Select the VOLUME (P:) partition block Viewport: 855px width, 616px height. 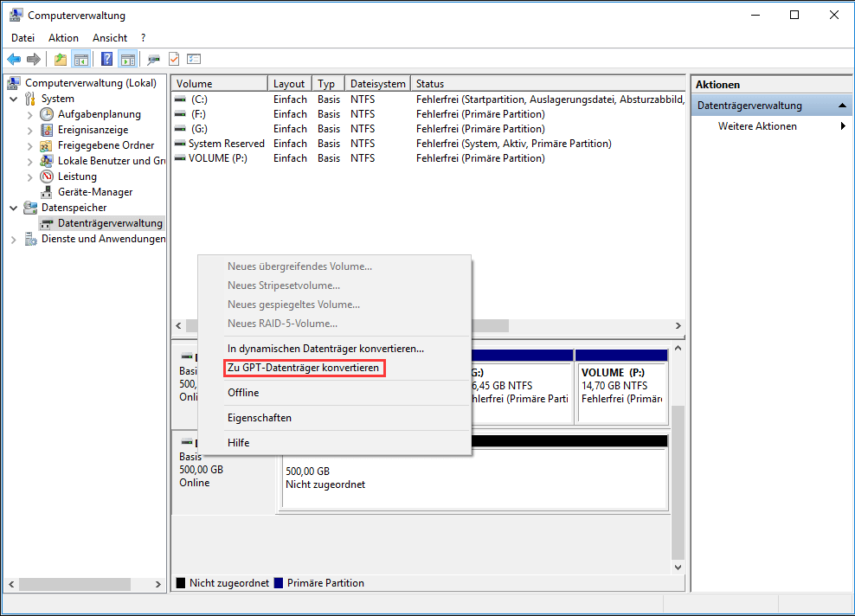(x=620, y=388)
